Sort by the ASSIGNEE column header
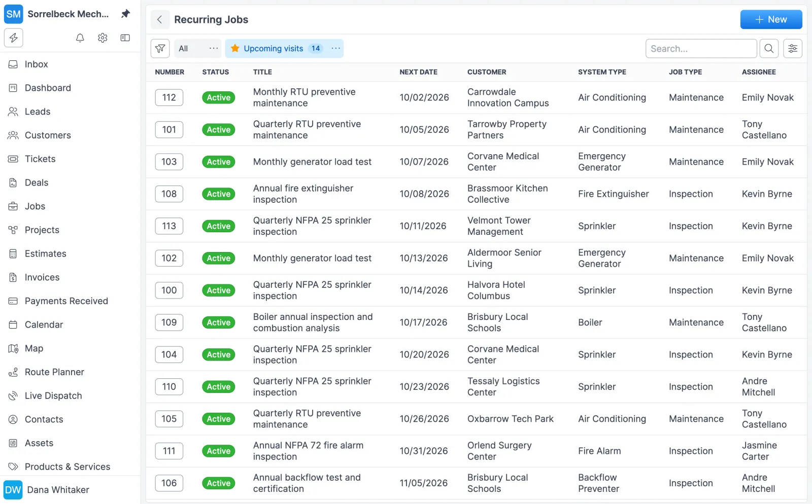 point(759,72)
